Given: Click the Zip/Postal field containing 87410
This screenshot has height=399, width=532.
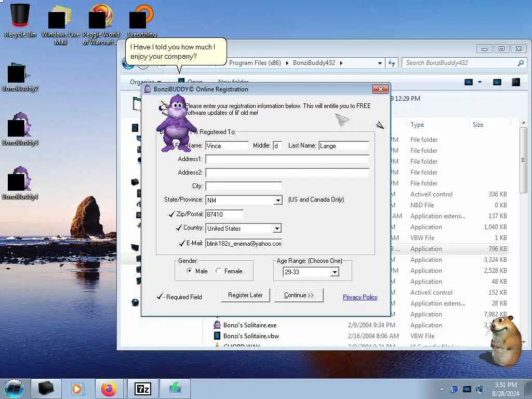Looking at the screenshot, I should tap(224, 214).
